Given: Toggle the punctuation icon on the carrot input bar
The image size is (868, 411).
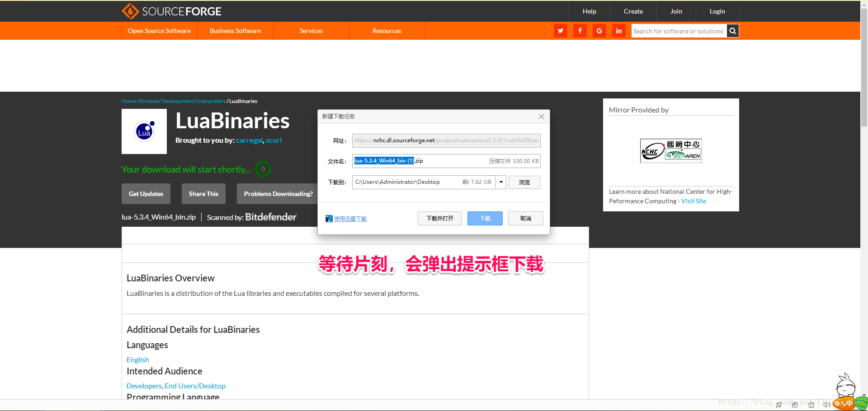Looking at the screenshot, I should (x=843, y=404).
